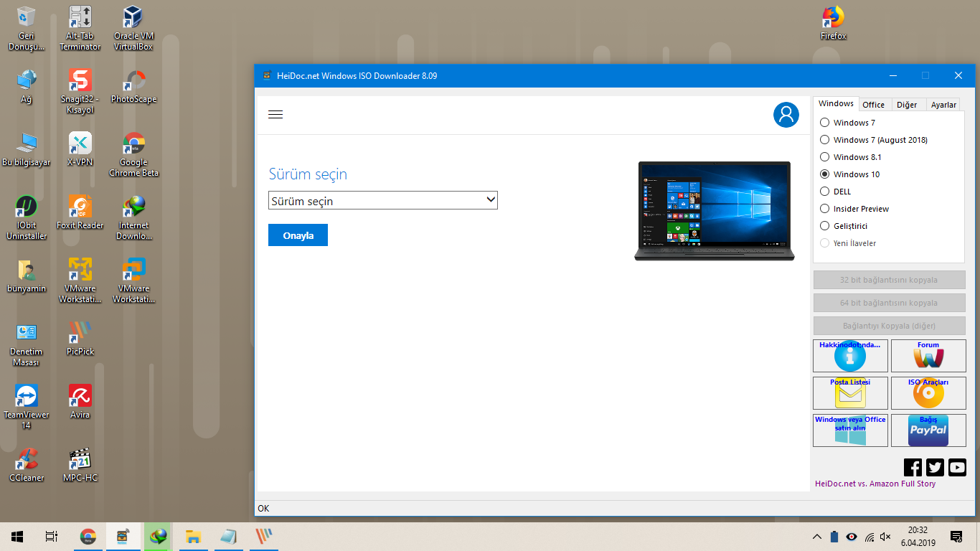This screenshot has height=551, width=980.
Task: Switch to the Office tab
Action: (873, 105)
